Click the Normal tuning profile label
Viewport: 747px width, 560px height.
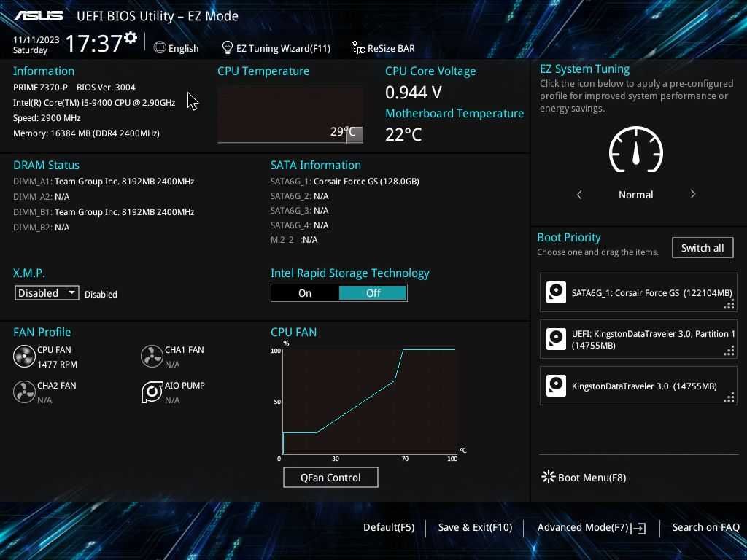(x=635, y=194)
